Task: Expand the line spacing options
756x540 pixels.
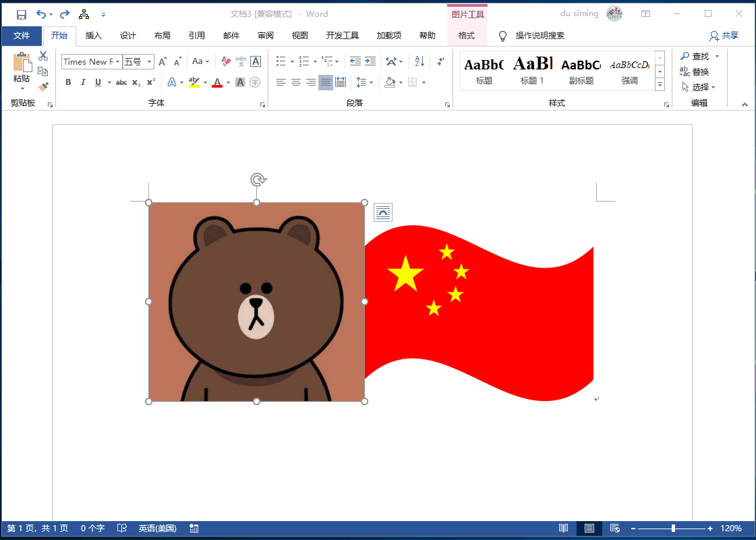Action: (364, 82)
